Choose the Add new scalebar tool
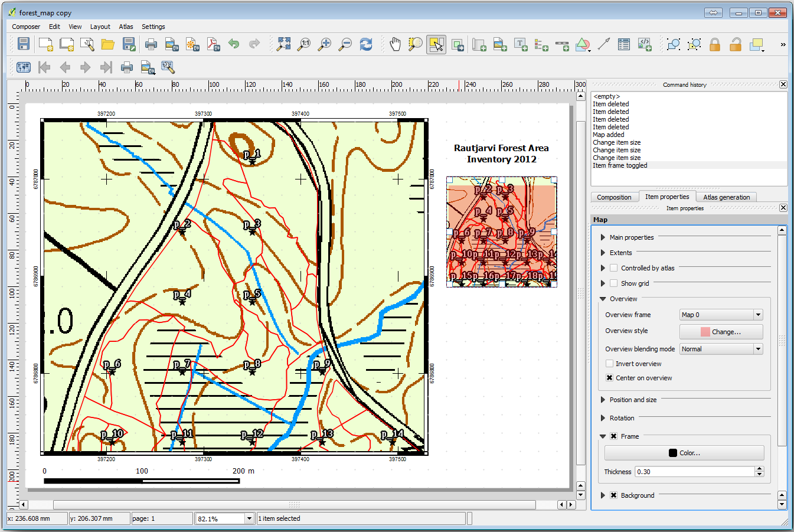This screenshot has height=532, width=794. click(x=562, y=44)
